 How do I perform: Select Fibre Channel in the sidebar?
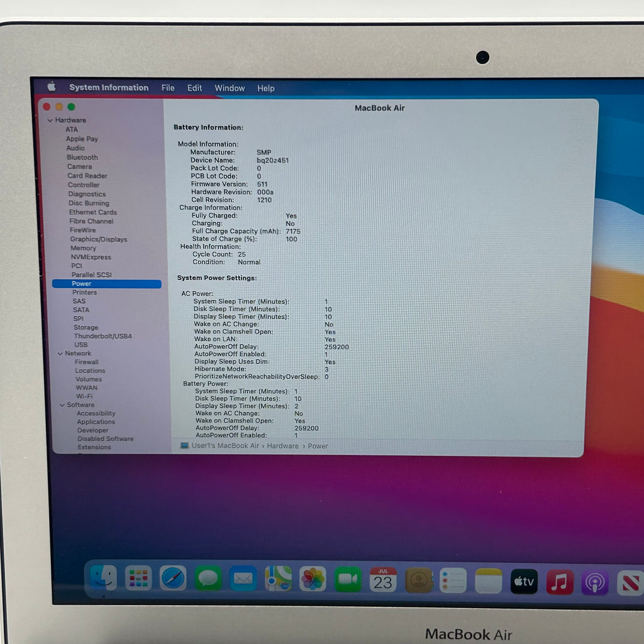91,221
